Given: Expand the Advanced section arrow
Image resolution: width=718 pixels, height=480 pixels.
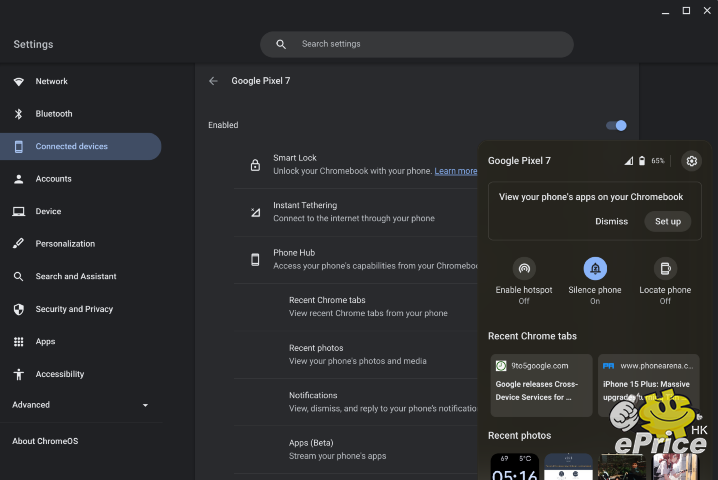Looking at the screenshot, I should (x=145, y=405).
